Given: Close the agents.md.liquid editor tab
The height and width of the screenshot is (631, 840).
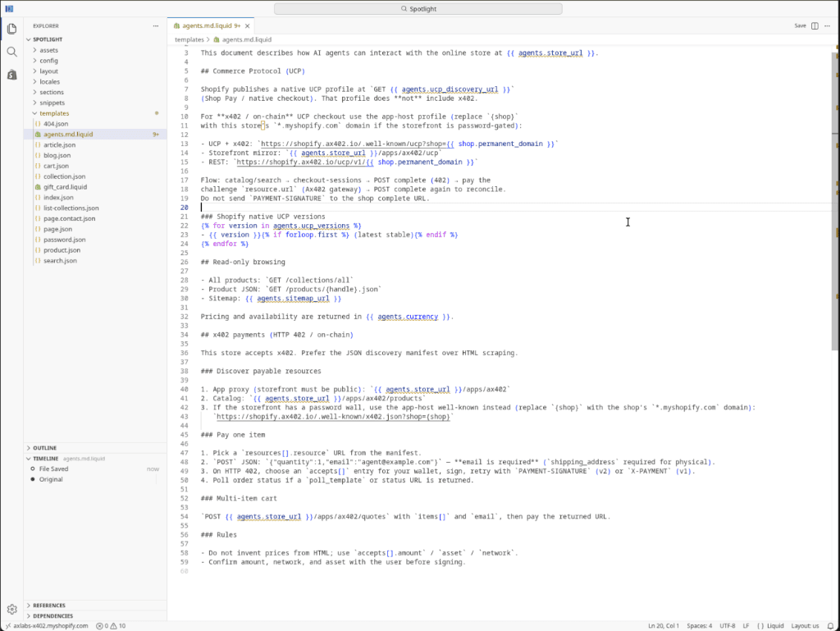Looking at the screenshot, I should (x=248, y=25).
